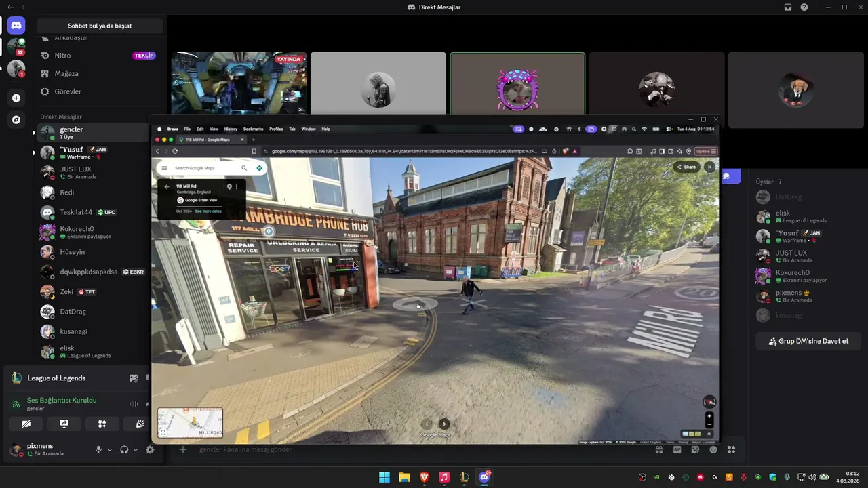Open Discord direct messages home icon

pos(16,26)
